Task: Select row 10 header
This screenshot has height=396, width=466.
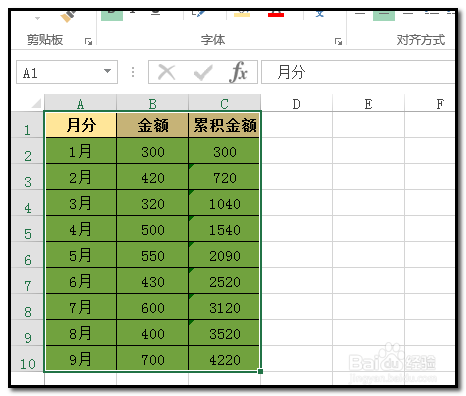Action: coord(28,359)
